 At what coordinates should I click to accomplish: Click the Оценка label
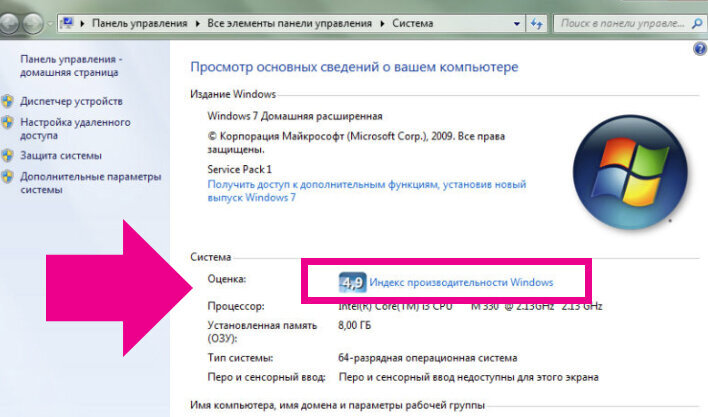click(227, 279)
